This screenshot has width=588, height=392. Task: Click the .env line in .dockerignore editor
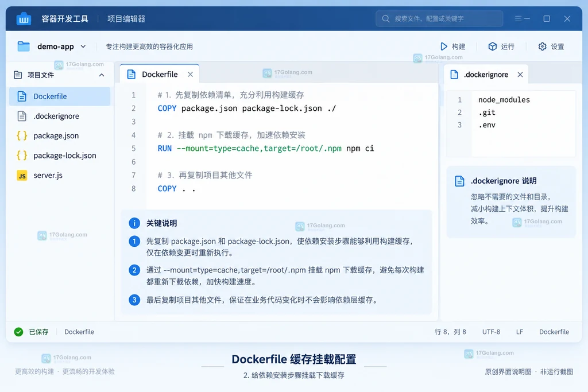[487, 125]
